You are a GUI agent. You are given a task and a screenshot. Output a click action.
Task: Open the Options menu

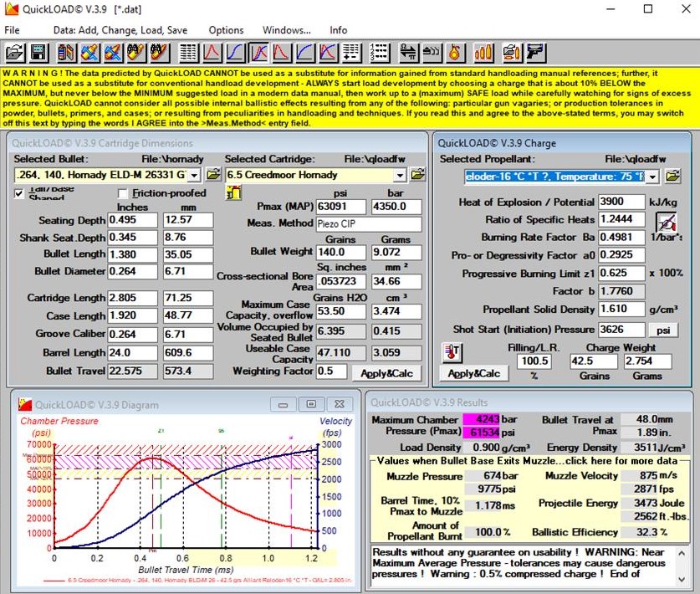227,30
